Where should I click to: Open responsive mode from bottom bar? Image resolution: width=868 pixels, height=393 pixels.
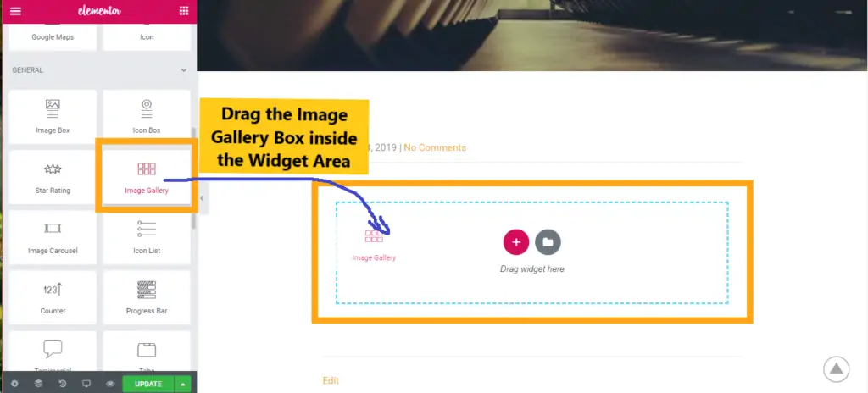click(86, 384)
